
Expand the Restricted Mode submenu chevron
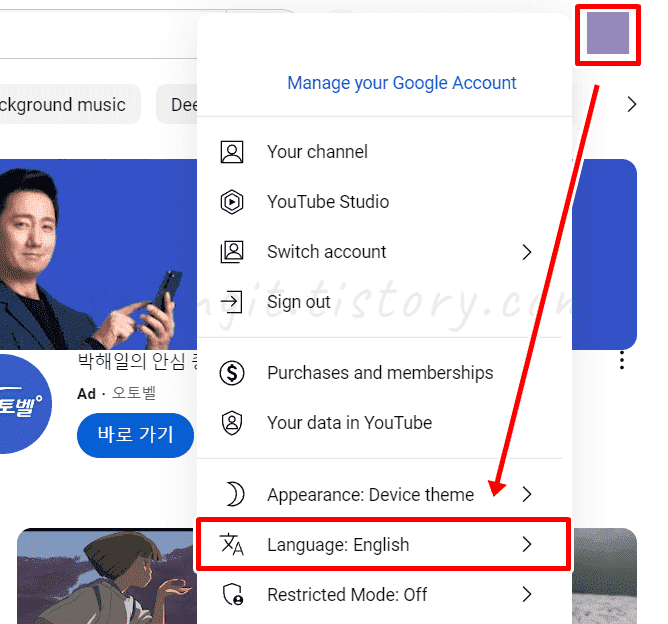point(527,595)
